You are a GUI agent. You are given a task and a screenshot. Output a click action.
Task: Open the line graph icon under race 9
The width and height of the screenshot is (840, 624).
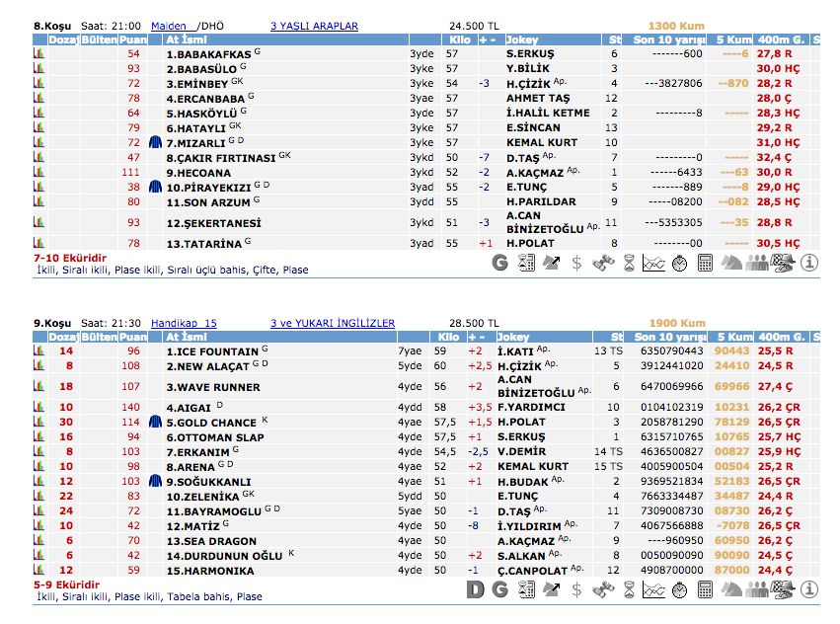point(653,589)
